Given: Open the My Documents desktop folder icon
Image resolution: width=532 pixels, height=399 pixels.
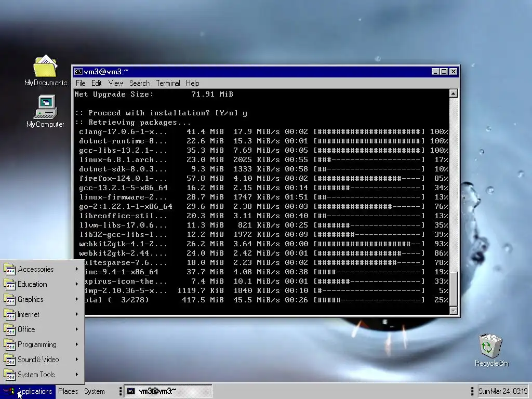Looking at the screenshot, I should [x=46, y=66].
